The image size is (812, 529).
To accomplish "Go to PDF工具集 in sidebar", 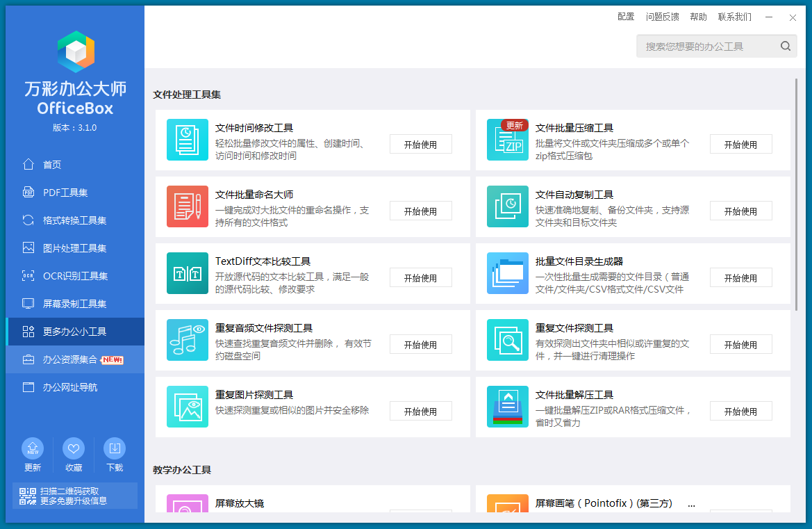I will (65, 193).
